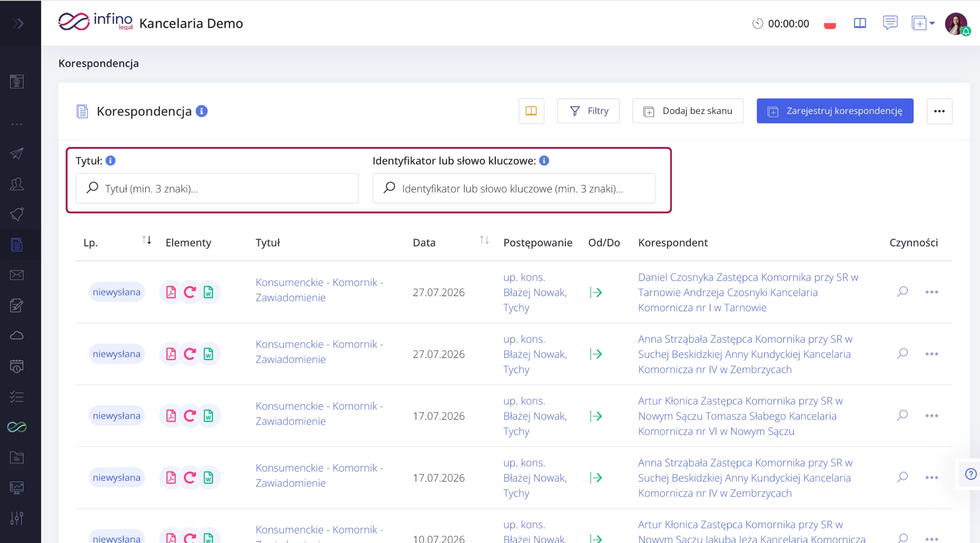Open correspondent Daniel Czosnyka Zastępca Komornika link
The image size is (980, 543).
tap(748, 292)
